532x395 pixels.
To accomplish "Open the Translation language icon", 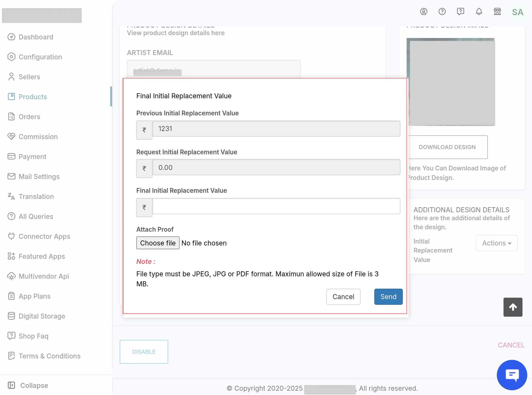I will pos(11,196).
